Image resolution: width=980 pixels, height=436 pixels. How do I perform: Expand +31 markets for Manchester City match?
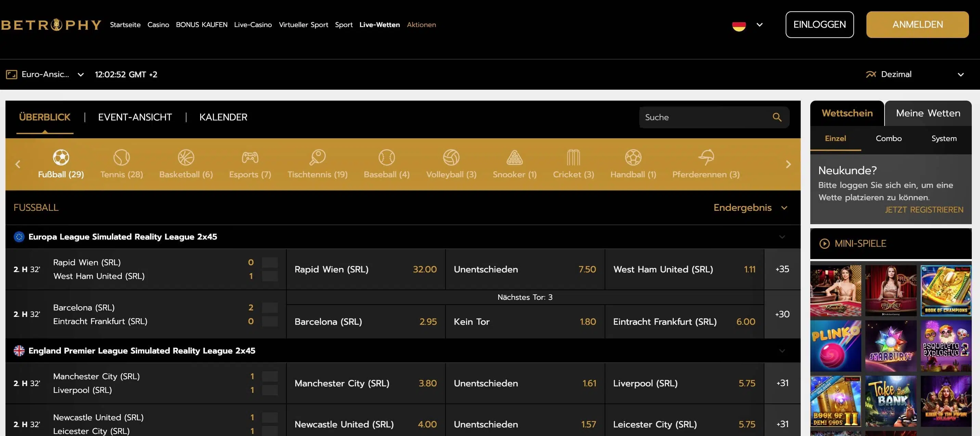click(x=782, y=383)
